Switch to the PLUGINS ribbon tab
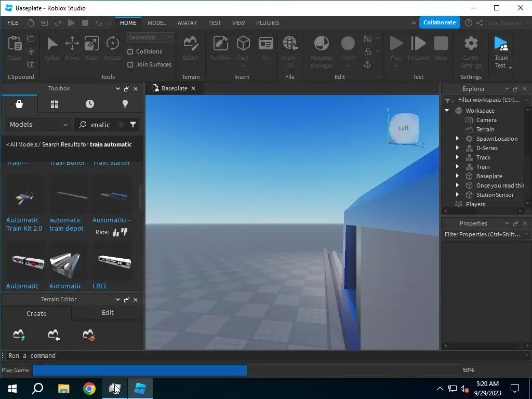Image resolution: width=532 pixels, height=399 pixels. pyautogui.click(x=268, y=23)
